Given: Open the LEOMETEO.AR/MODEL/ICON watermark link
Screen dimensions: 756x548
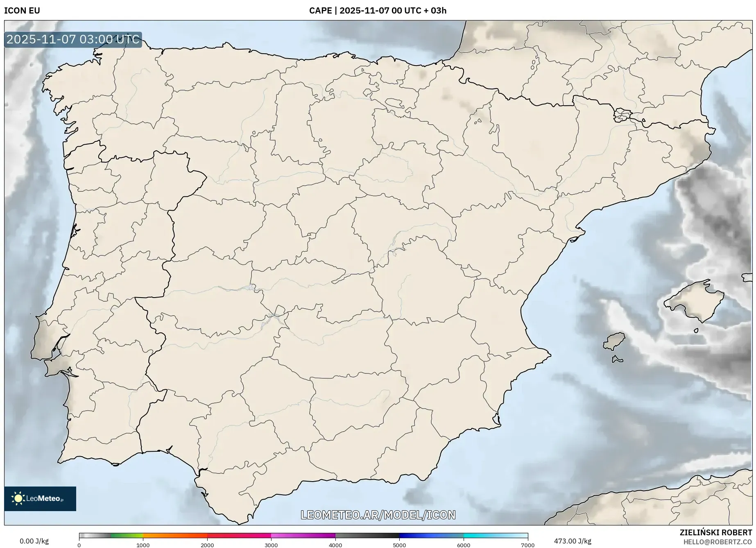Looking at the screenshot, I should (378, 515).
